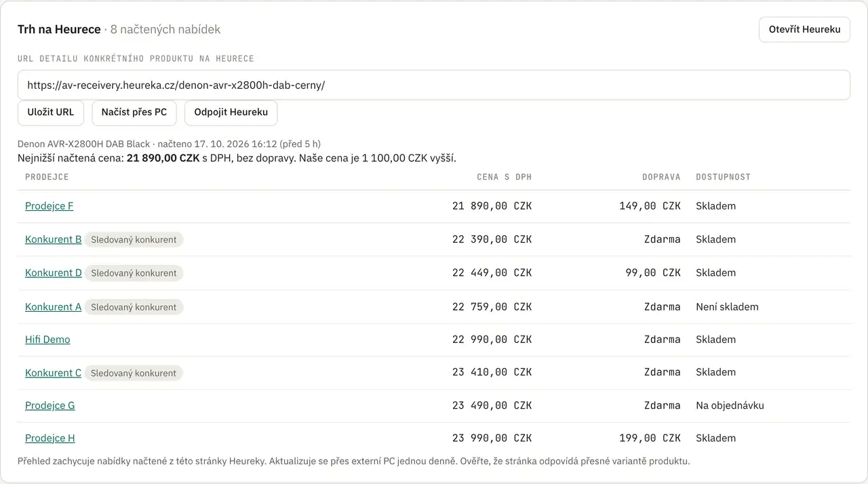The image size is (868, 484).
Task: Click the Na objednávku availability text
Action: tap(730, 405)
